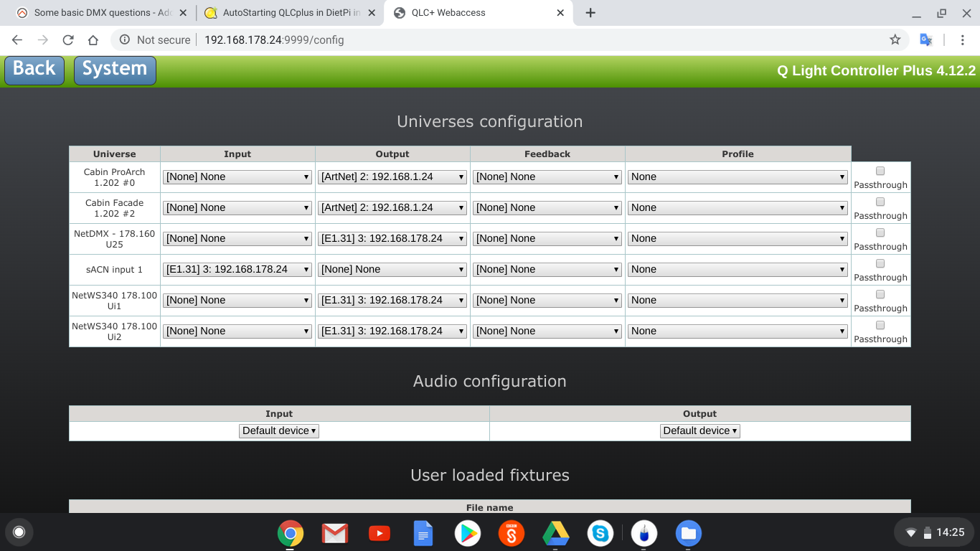
Task: Open Output dropdown for sACN input 1
Action: pyautogui.click(x=392, y=270)
